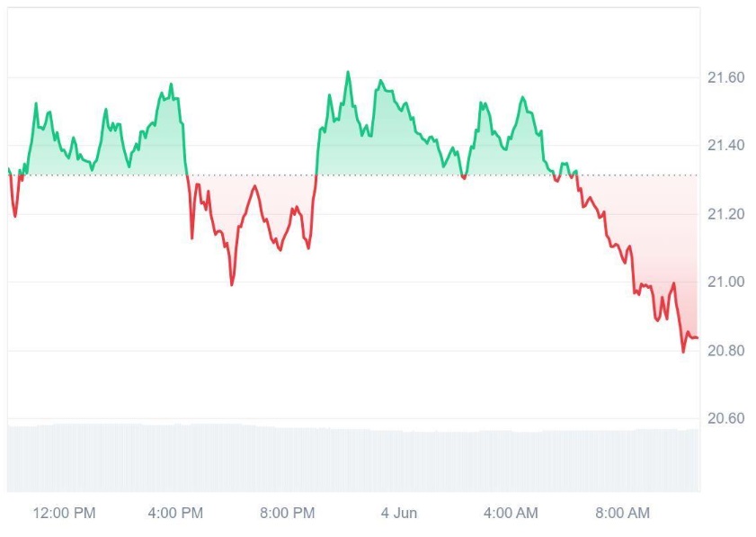The image size is (756, 537).
Task: Select the 4:00 PM time axis label
Action: tap(175, 514)
